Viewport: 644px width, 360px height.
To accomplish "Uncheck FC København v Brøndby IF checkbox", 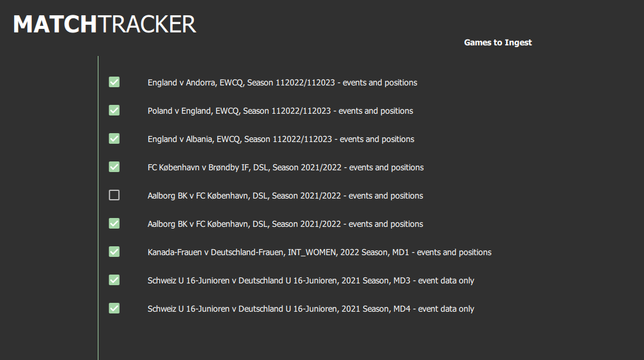I will tap(114, 167).
